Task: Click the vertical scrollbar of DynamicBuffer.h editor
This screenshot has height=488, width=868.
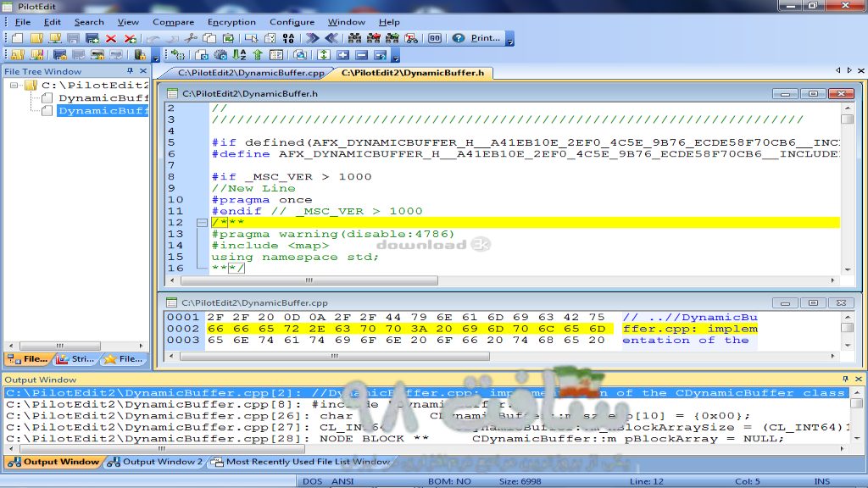Action: [x=848, y=188]
